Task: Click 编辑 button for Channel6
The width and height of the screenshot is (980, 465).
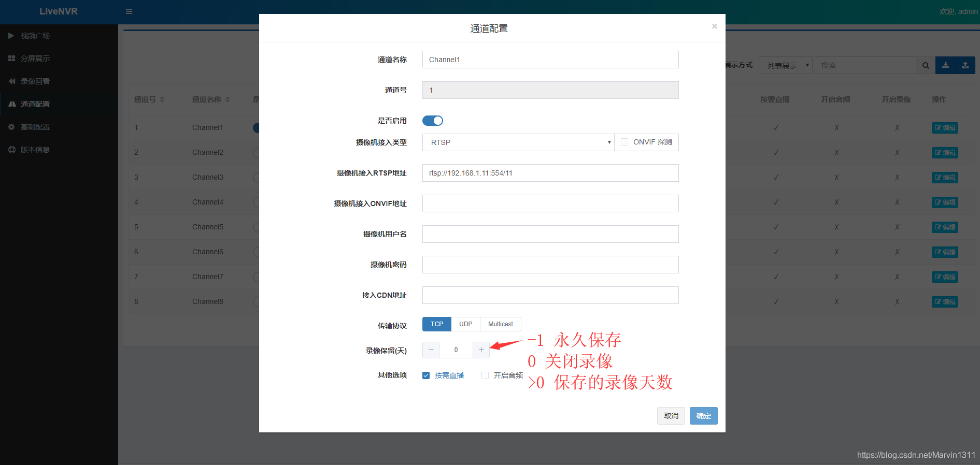Action: tap(945, 252)
